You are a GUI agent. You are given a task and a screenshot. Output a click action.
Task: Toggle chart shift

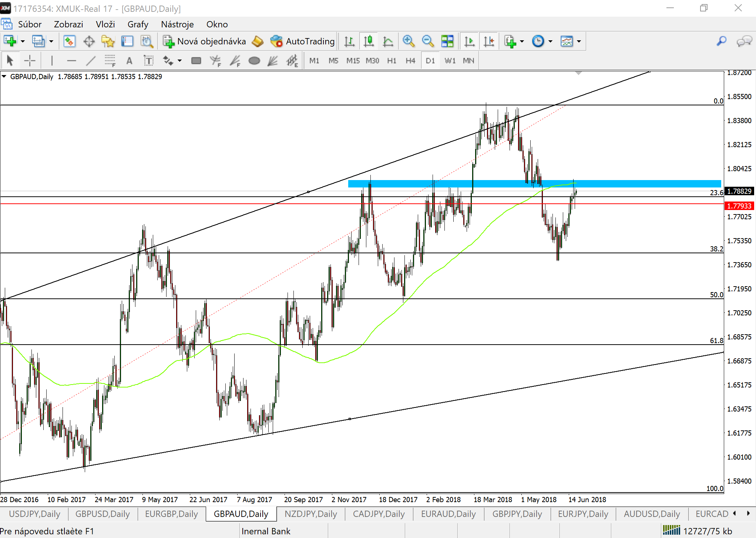pyautogui.click(x=489, y=41)
